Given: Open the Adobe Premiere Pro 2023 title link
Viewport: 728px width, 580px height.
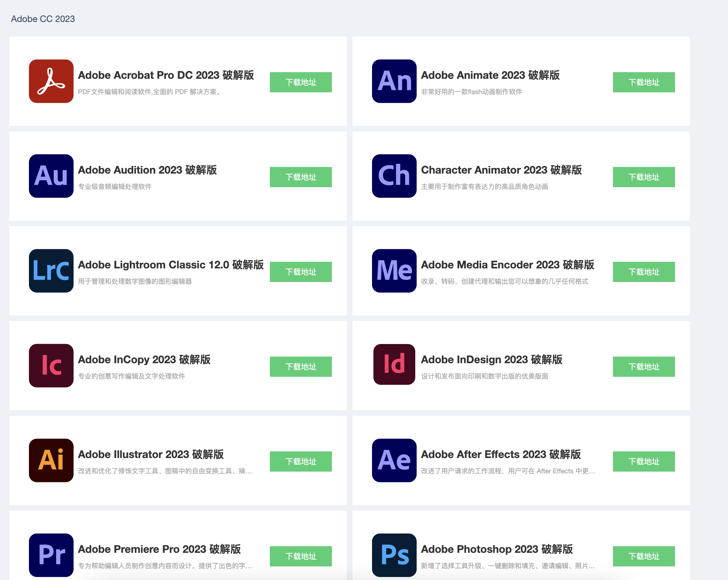Looking at the screenshot, I should (x=159, y=549).
